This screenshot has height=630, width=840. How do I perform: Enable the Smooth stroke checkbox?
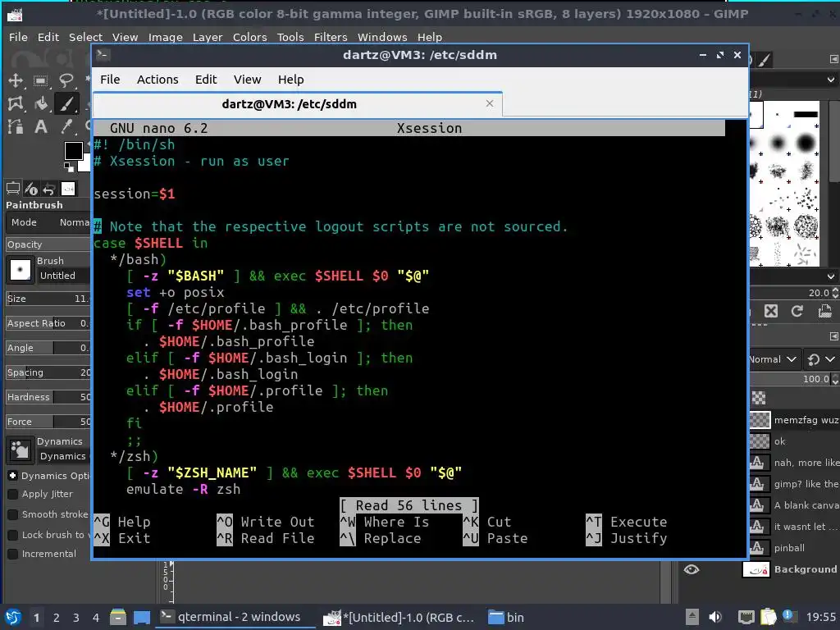click(13, 514)
